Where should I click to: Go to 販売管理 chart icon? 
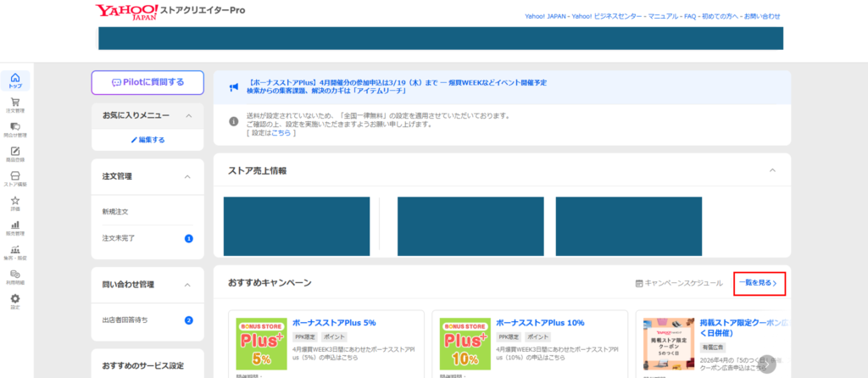(15, 228)
